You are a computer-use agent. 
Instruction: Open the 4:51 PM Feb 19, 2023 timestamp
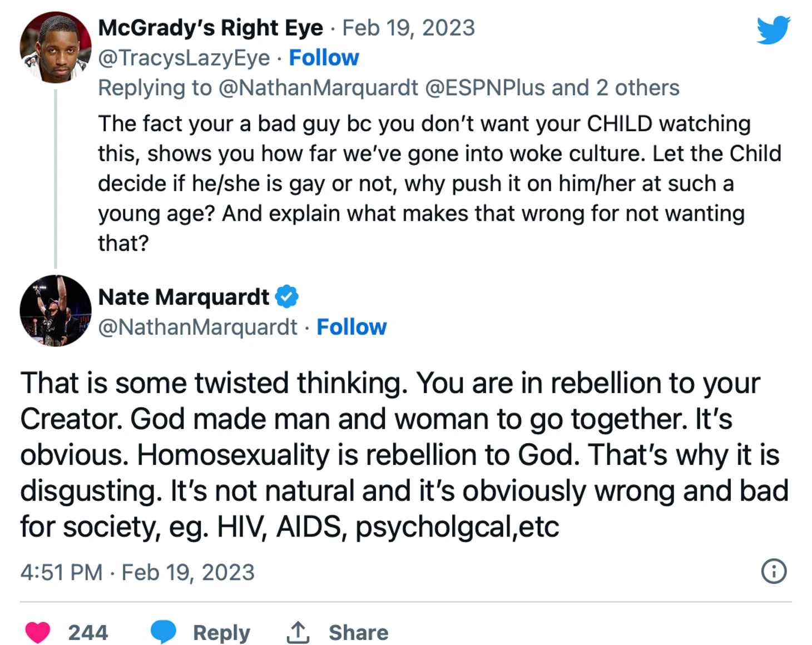click(137, 572)
